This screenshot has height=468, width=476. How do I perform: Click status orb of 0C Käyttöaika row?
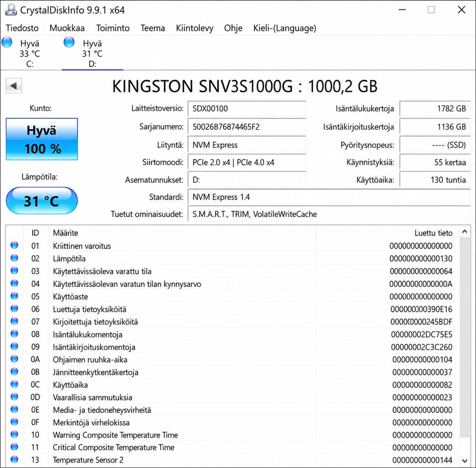(14, 384)
